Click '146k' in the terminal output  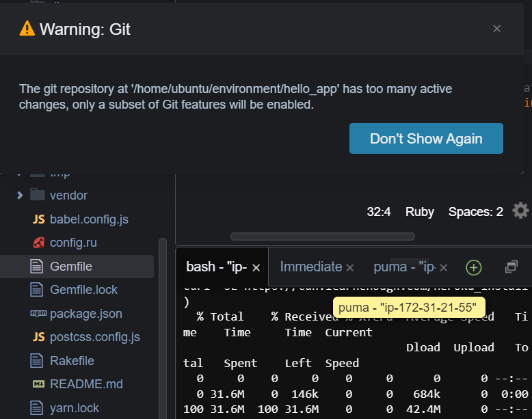coord(305,394)
